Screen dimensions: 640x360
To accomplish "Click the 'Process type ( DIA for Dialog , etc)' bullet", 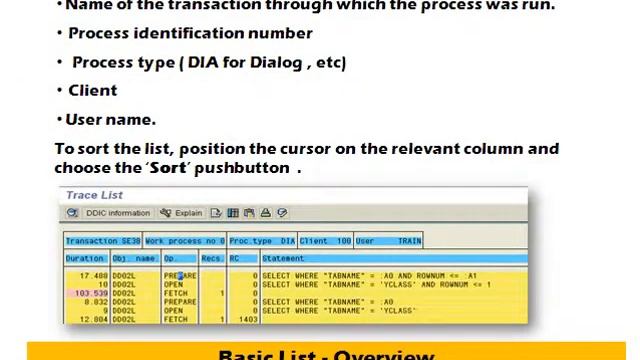I will 209,62.
